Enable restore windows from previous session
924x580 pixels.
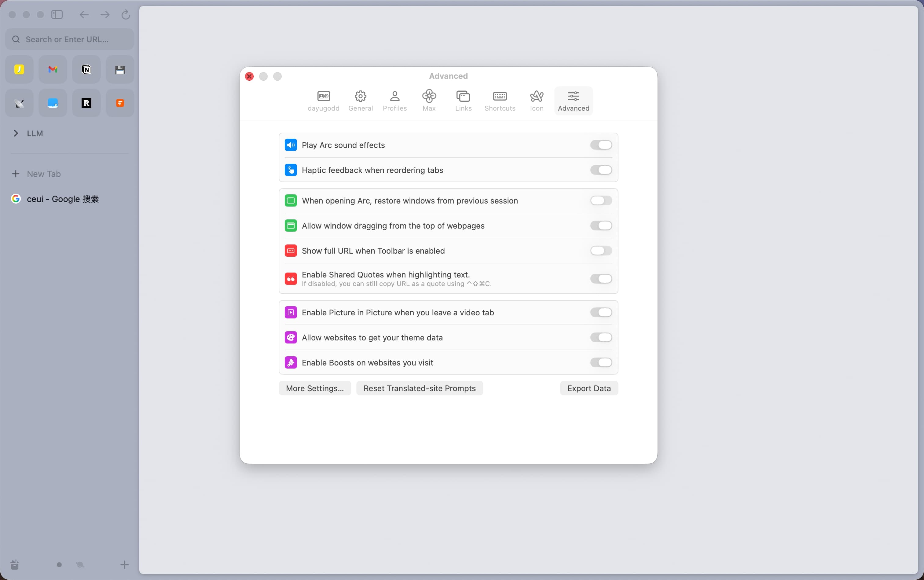tap(601, 201)
